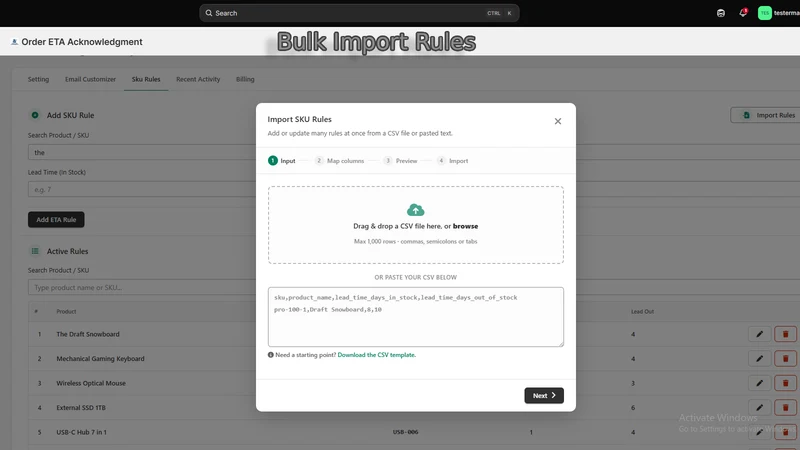Click the Order ETA Acknowledgment app icon
The height and width of the screenshot is (450, 800).
[x=14, y=42]
